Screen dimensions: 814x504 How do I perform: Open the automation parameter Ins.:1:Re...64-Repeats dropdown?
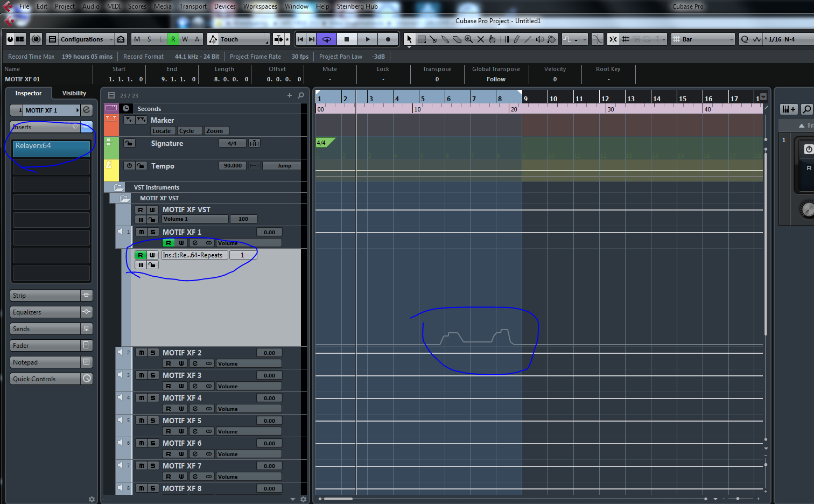194,255
